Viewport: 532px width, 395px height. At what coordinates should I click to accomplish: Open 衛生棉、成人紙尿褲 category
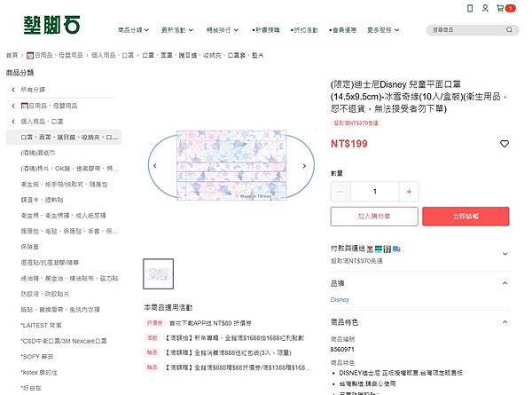pyautogui.click(x=64, y=216)
